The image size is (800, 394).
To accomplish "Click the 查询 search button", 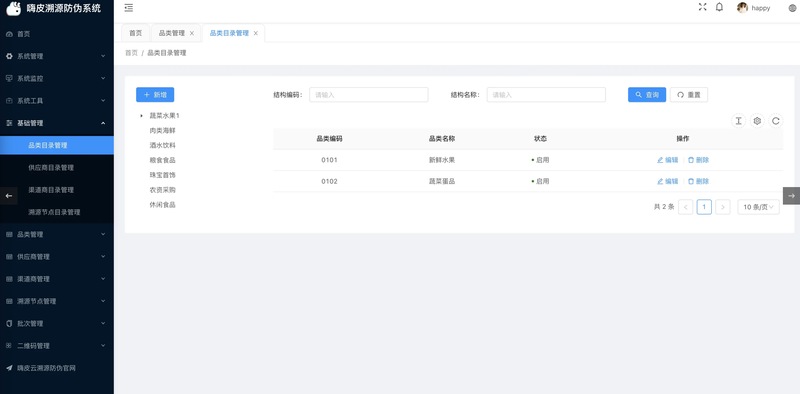I will tap(647, 95).
